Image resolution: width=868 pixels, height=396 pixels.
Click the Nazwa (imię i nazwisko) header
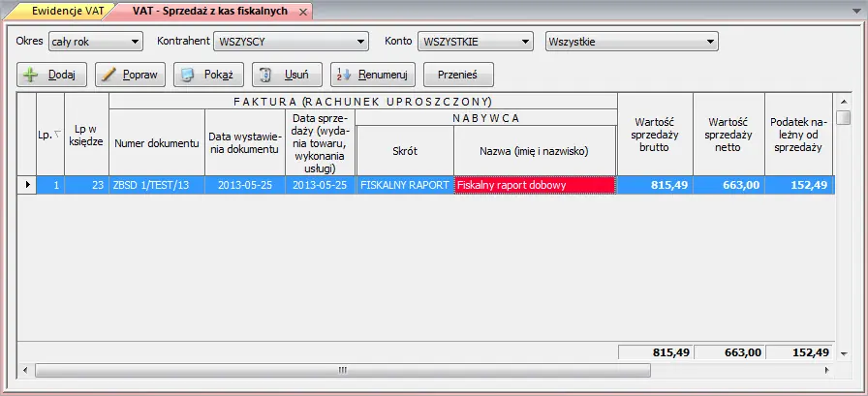(534, 151)
